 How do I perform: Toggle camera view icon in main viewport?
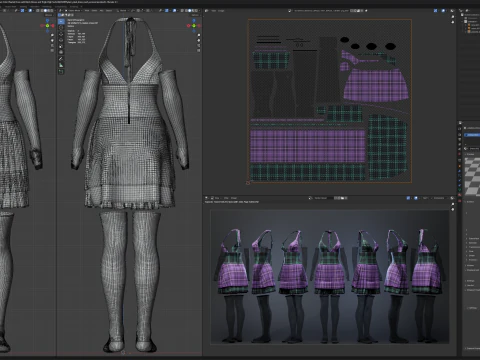tap(199, 46)
